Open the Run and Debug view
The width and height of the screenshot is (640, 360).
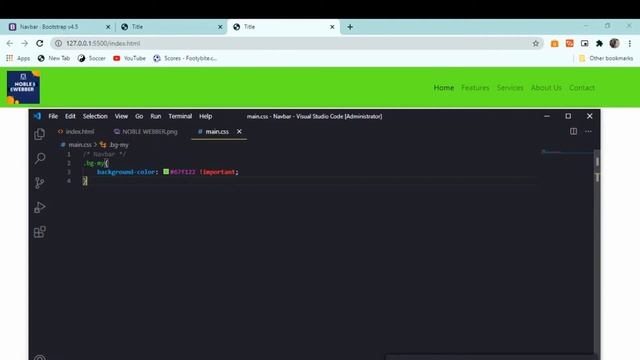40,207
